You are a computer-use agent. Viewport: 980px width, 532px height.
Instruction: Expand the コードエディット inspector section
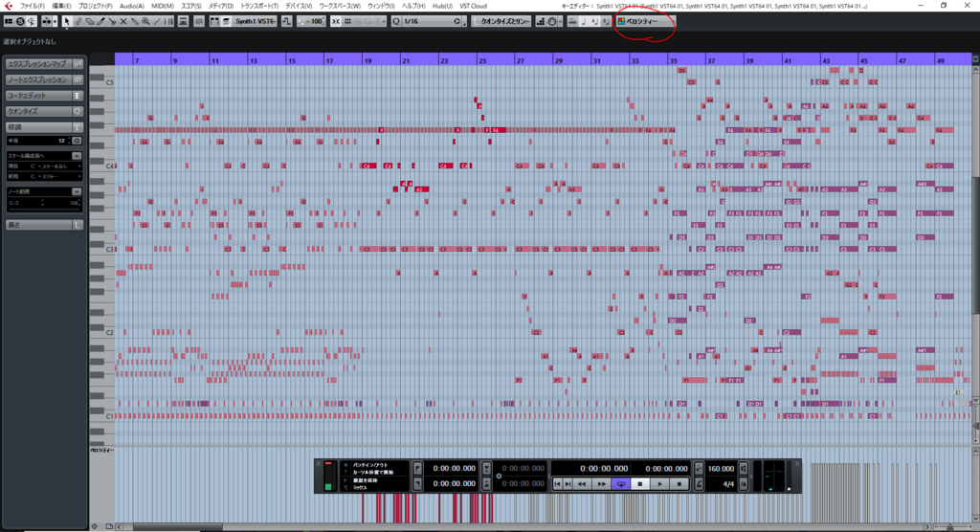pos(44,96)
